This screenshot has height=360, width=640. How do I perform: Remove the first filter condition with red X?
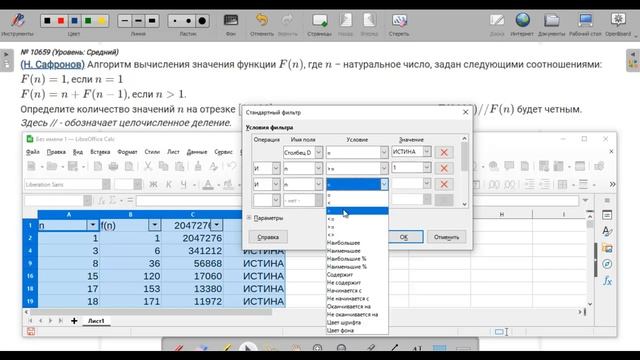[x=444, y=152]
